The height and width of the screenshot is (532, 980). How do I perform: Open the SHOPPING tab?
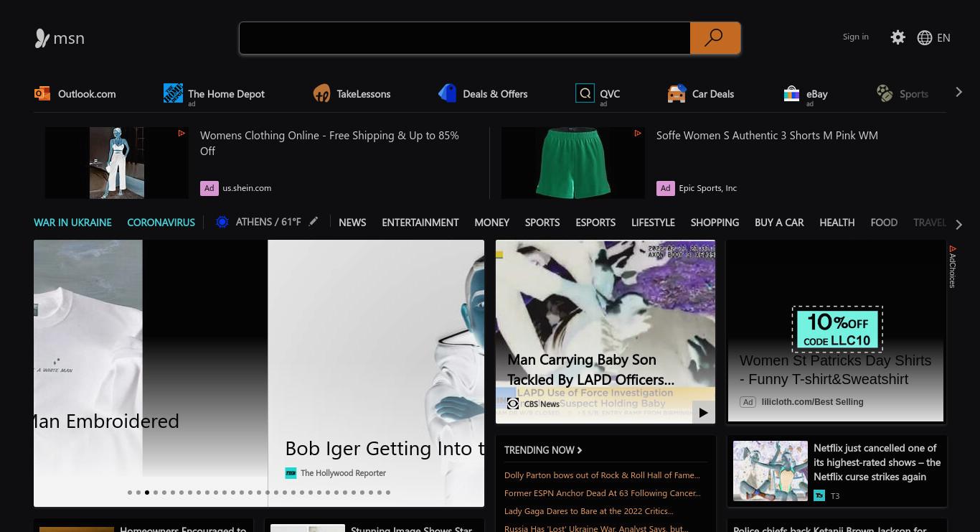click(x=715, y=223)
